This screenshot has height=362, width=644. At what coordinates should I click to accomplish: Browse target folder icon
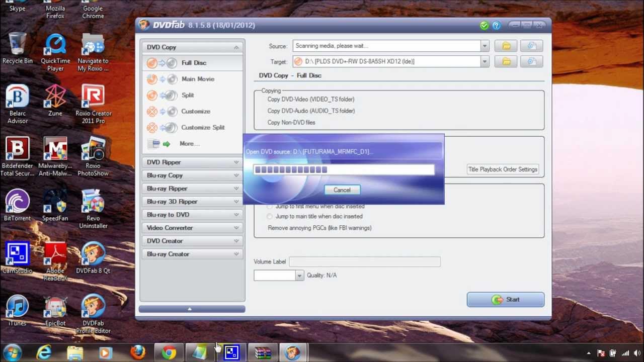pyautogui.click(x=506, y=61)
